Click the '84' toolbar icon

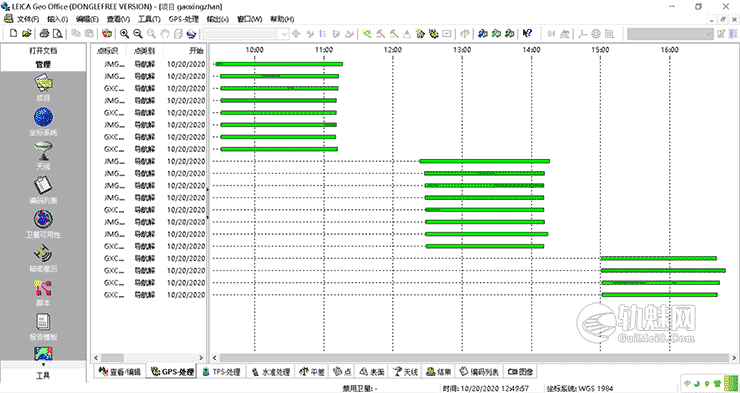coord(551,33)
